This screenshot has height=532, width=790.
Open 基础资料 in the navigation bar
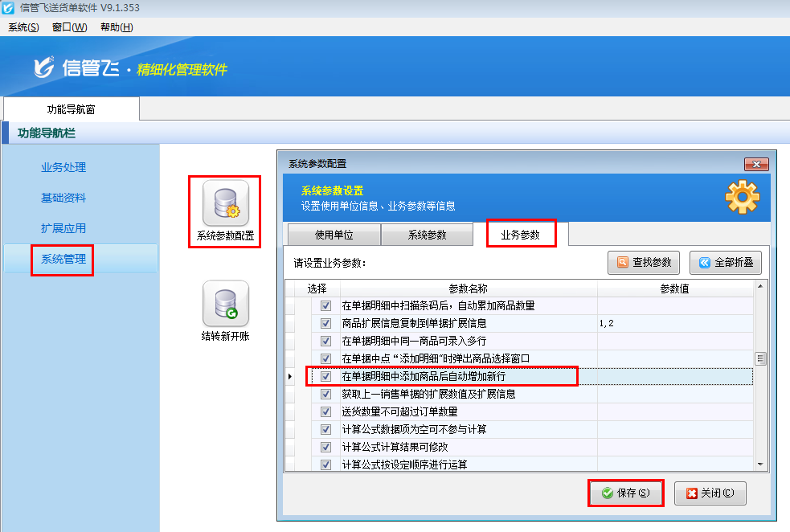[63, 198]
